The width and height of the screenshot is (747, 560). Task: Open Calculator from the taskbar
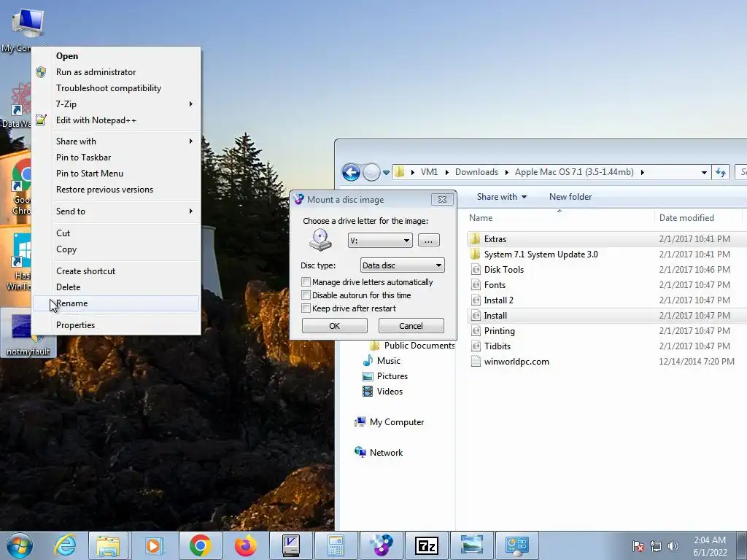(x=336, y=545)
